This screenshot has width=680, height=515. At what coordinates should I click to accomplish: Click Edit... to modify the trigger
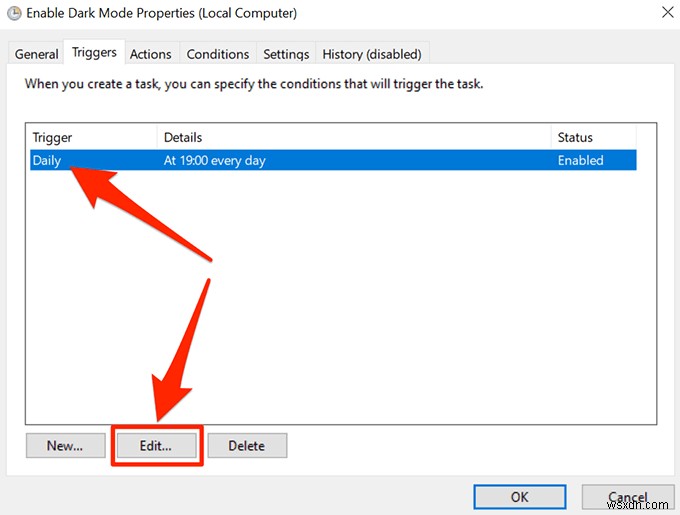pyautogui.click(x=157, y=446)
